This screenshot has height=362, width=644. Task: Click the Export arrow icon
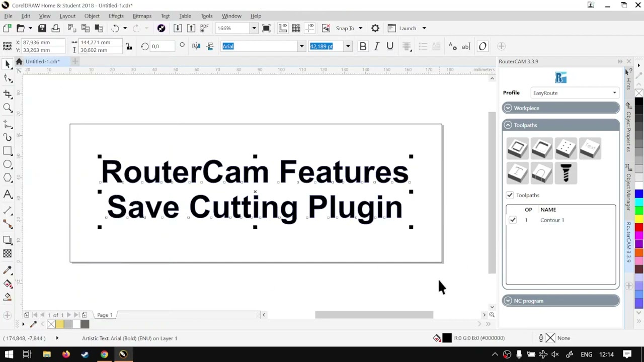point(191,28)
